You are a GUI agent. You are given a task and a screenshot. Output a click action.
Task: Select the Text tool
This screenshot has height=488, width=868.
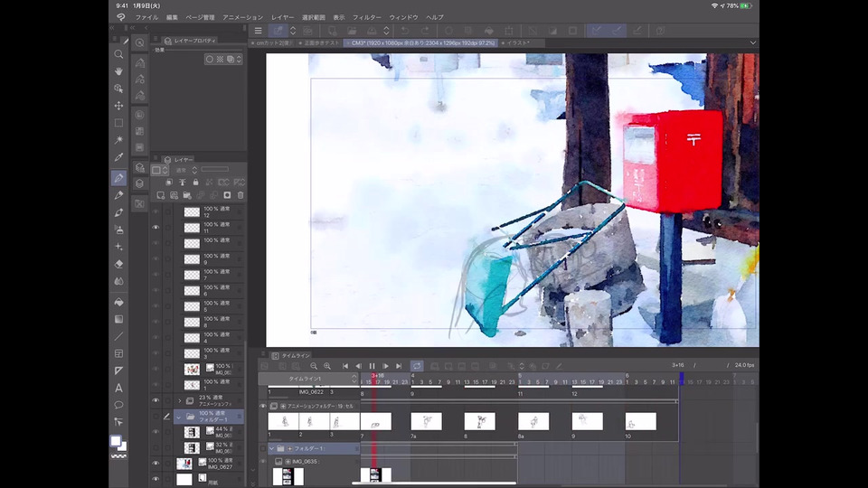point(118,388)
